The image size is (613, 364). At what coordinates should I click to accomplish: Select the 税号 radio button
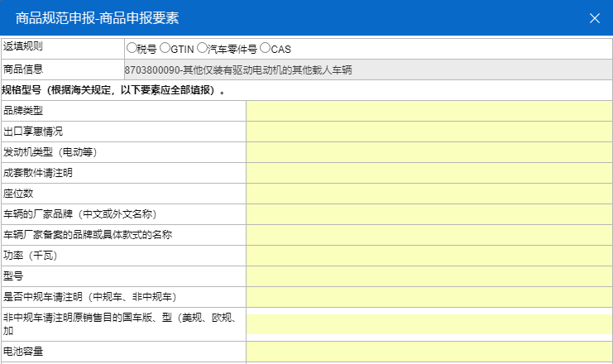pyautogui.click(x=132, y=49)
